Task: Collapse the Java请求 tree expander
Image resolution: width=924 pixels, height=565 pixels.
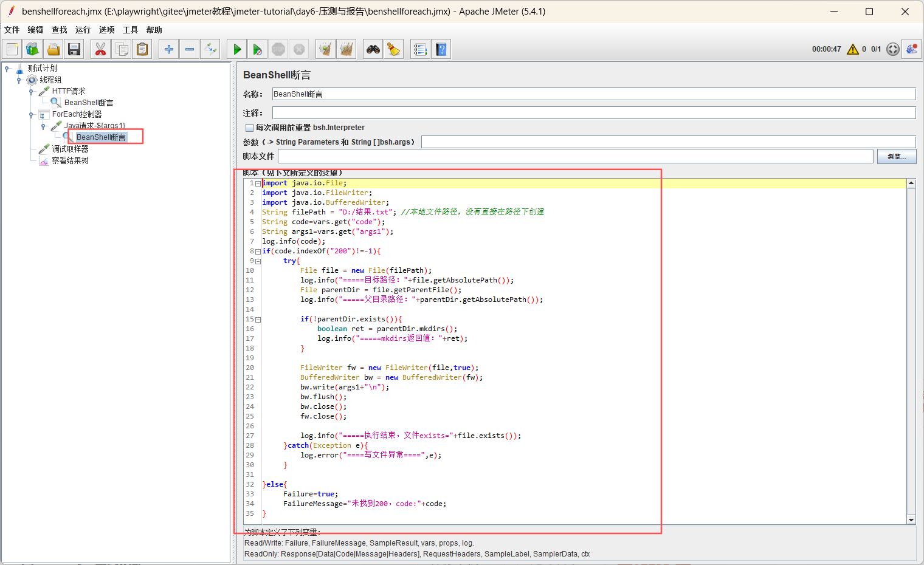Action: coord(43,126)
